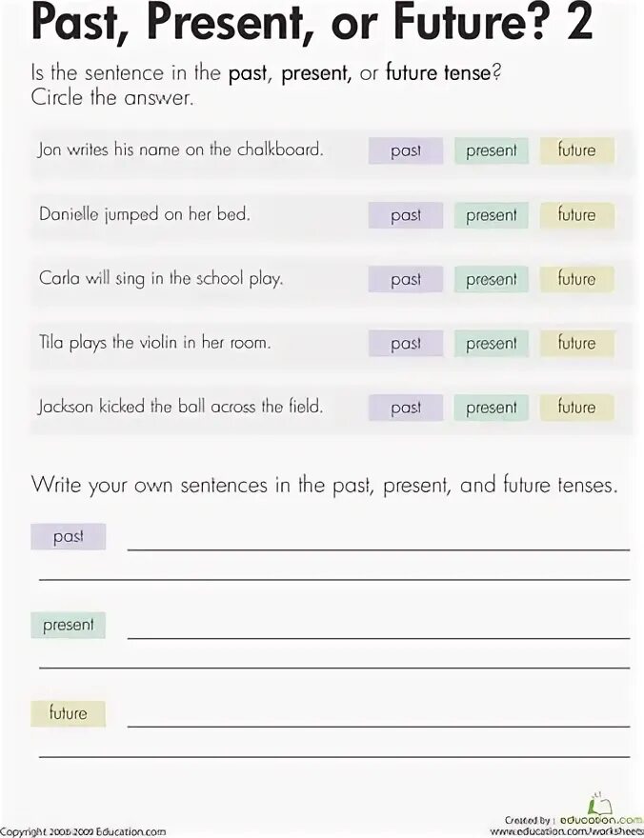This screenshot has height=838, width=644.
Task: Mark 'past' for Tila plays the violin
Action: click(406, 343)
